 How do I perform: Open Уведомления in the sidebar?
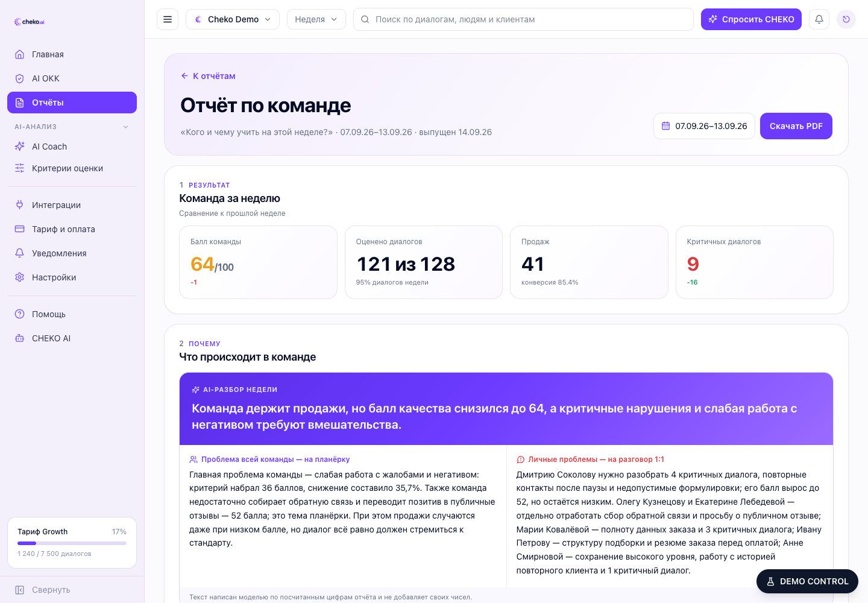(x=72, y=253)
